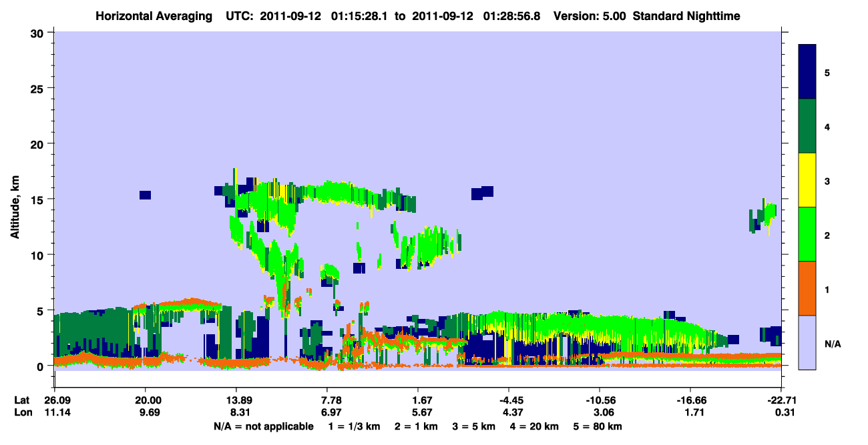Click the legend text 'N/A = not applicable'

(x=263, y=426)
